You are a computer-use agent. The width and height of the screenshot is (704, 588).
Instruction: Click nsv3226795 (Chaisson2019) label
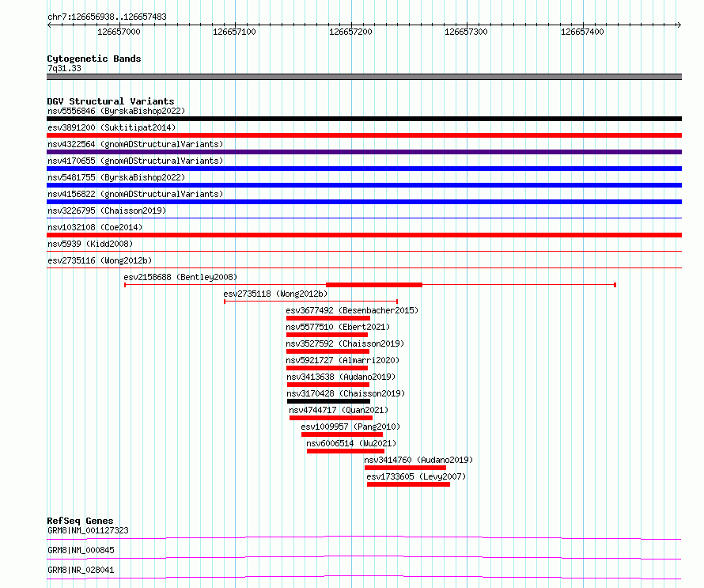(107, 211)
